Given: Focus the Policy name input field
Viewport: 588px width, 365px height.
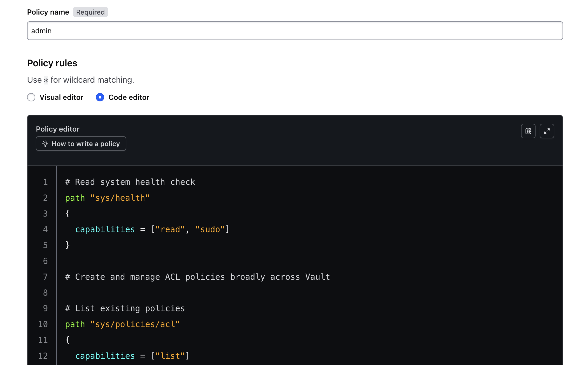Looking at the screenshot, I should 295,31.
